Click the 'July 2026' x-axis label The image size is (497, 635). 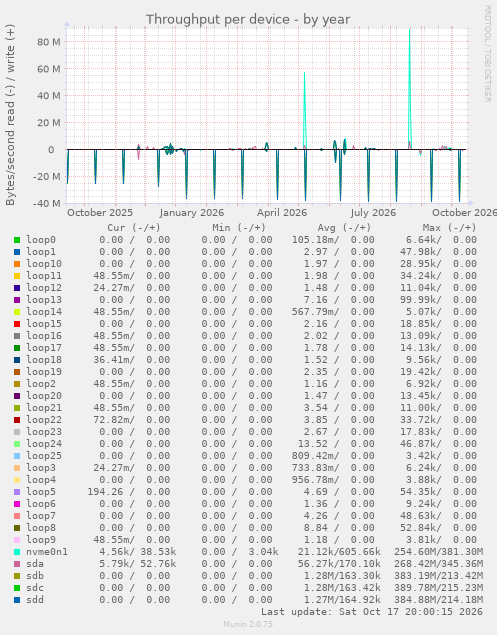(373, 213)
